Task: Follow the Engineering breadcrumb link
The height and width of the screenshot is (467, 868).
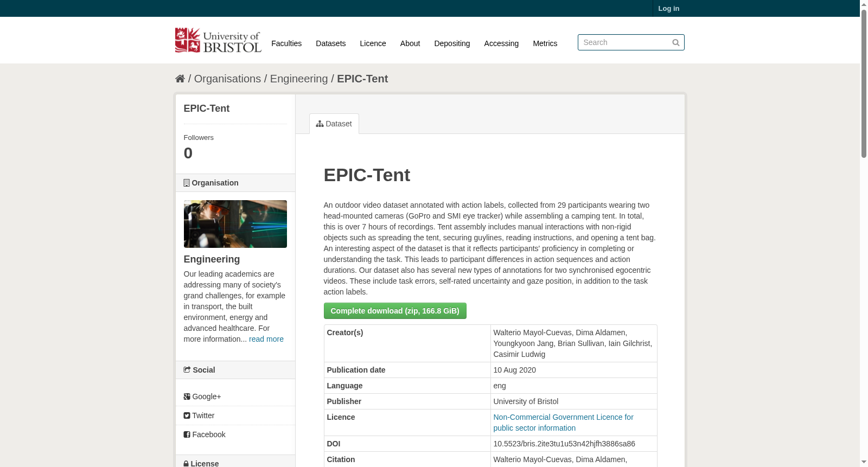Action: point(299,79)
